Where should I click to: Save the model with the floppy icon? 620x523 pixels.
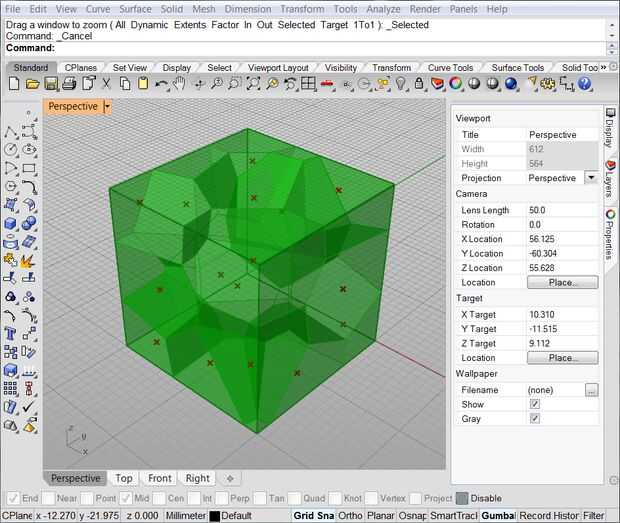click(51, 84)
